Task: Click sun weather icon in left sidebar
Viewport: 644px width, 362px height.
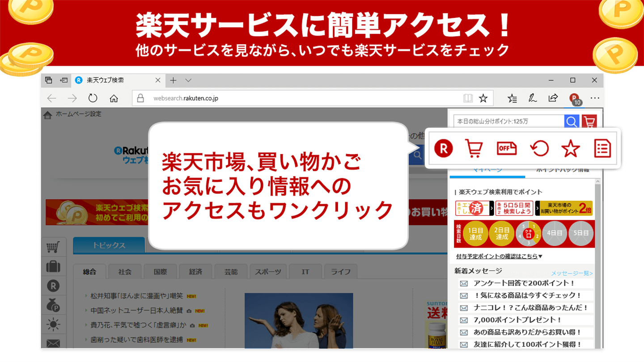Action: click(53, 324)
